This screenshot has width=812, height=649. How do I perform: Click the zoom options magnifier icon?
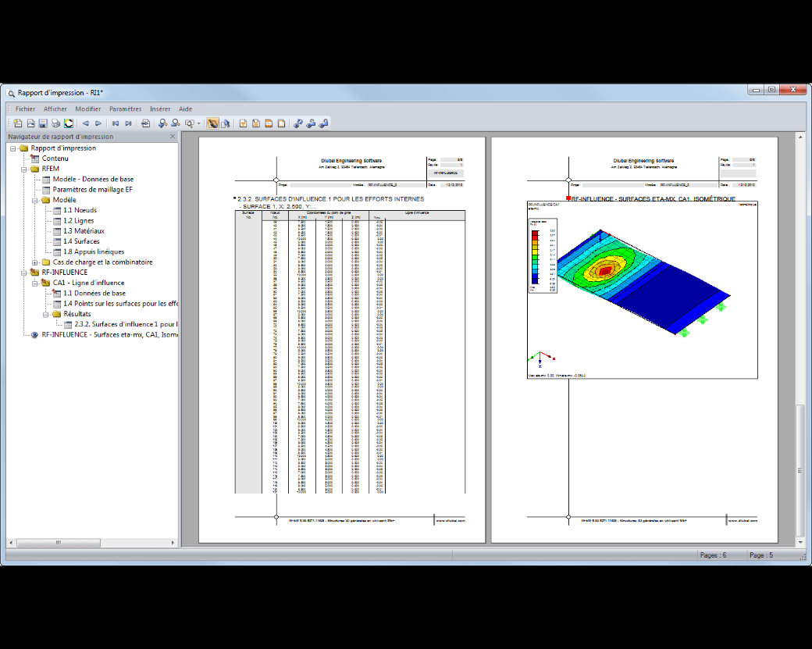[189, 123]
